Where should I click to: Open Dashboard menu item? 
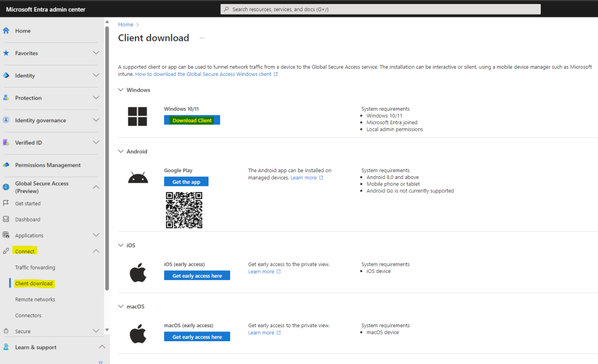coord(27,219)
